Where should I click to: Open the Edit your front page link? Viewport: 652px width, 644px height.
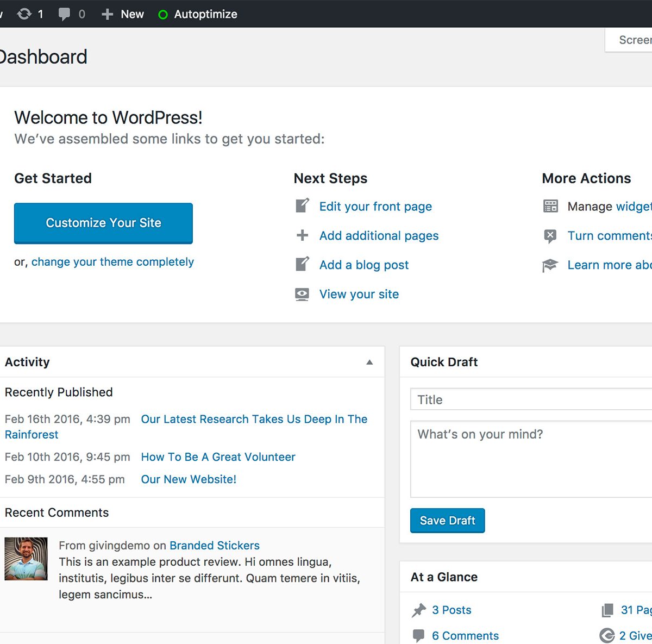click(x=375, y=207)
